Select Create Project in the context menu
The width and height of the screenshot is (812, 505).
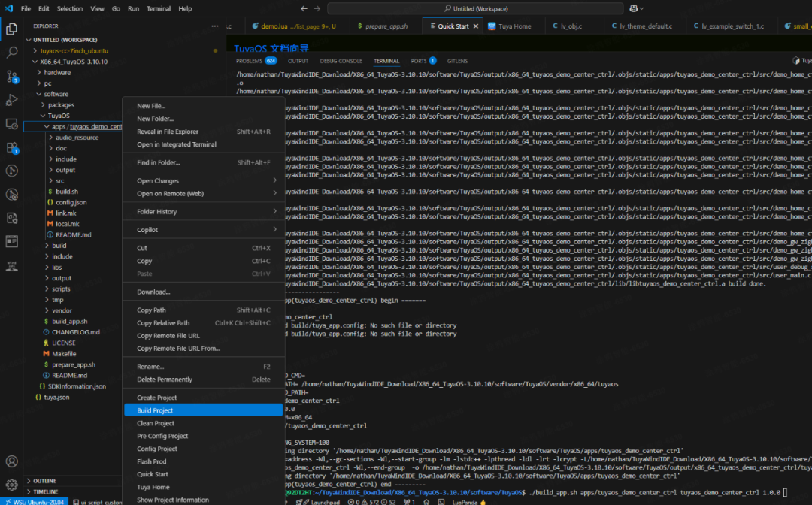(204, 398)
